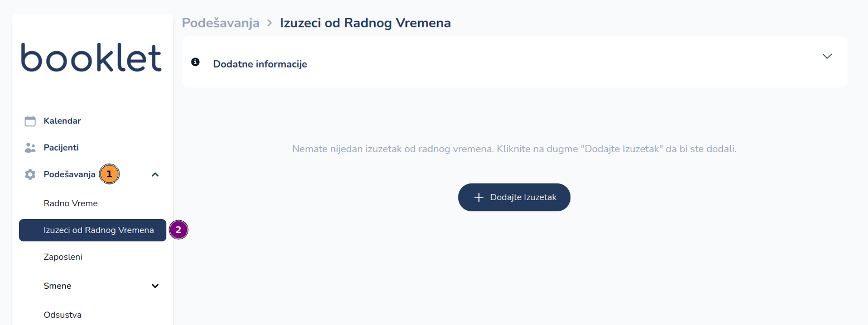Click the info icon beside Dodatne informacije
The width and height of the screenshot is (868, 325).
pos(195,62)
